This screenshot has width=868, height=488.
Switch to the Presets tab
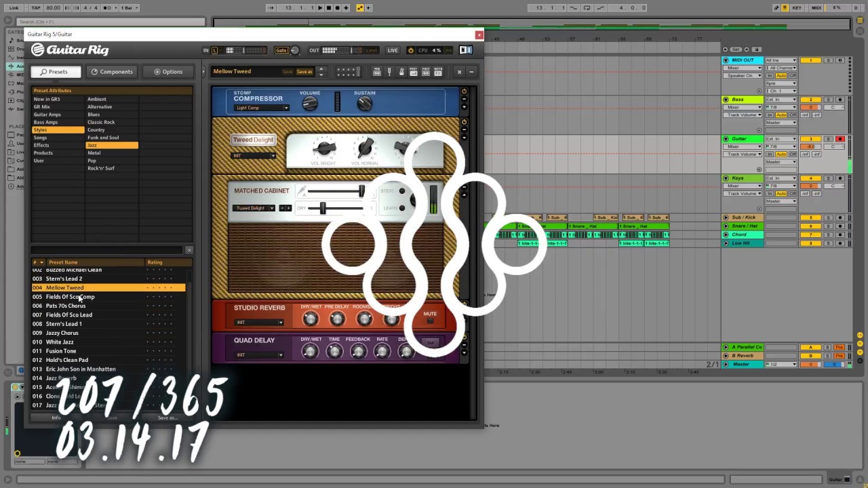pos(56,72)
